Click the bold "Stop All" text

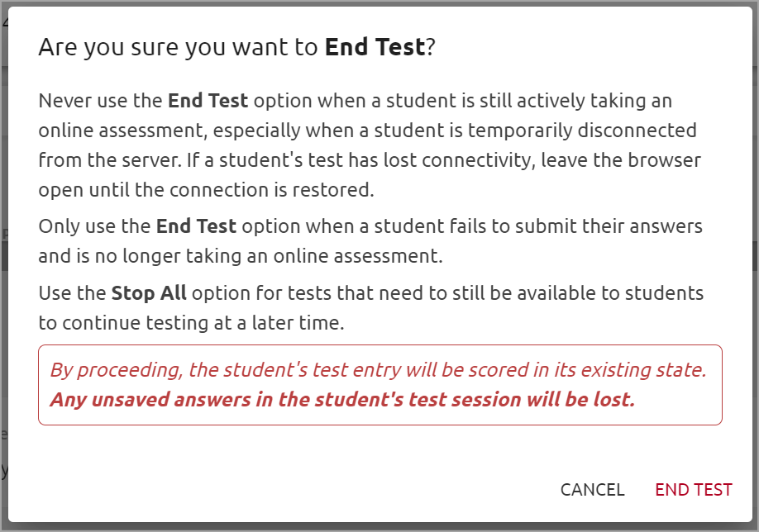[x=149, y=293]
